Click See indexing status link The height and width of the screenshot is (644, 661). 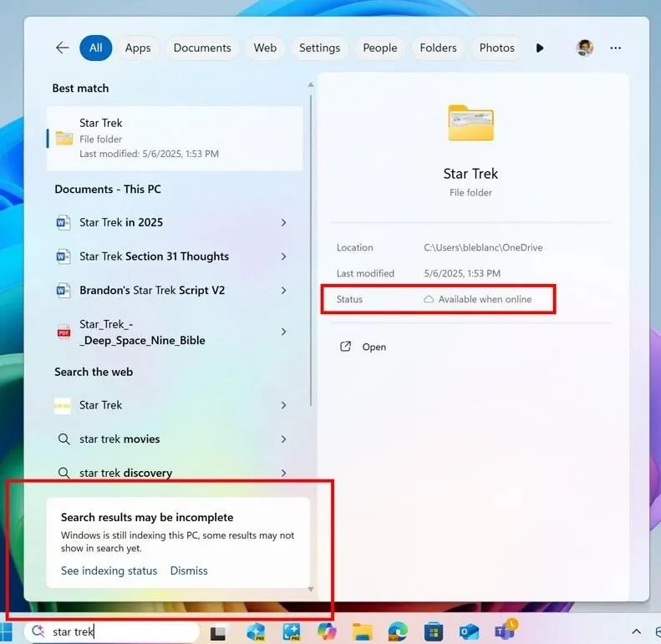point(109,570)
